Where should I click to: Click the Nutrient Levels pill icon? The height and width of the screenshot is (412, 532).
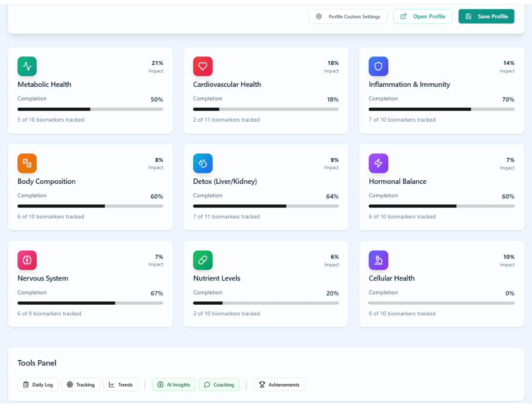point(203,260)
